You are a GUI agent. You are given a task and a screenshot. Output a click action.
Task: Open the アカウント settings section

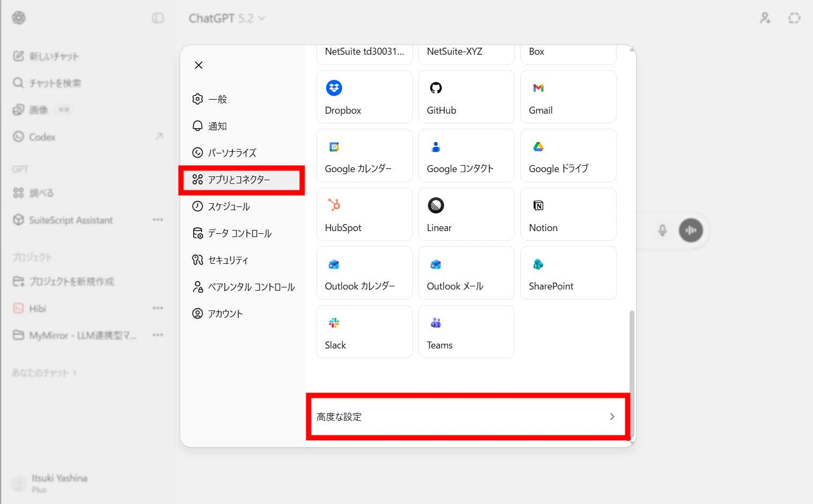(x=242, y=314)
